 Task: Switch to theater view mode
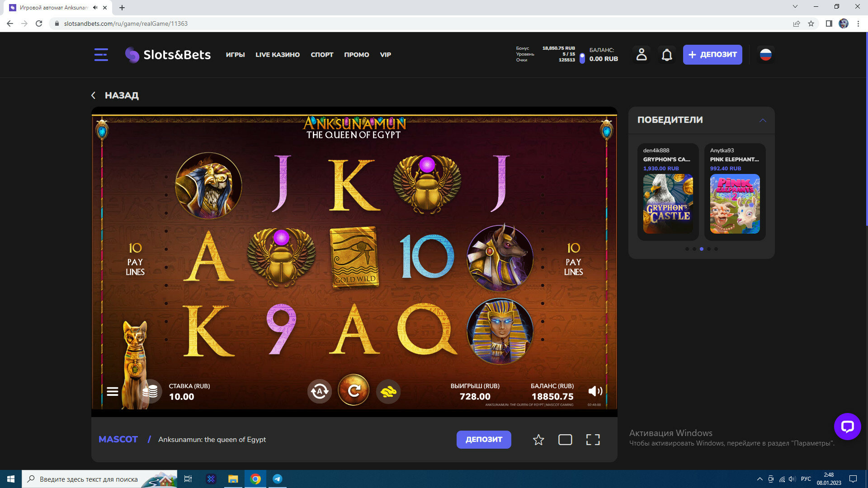565,440
